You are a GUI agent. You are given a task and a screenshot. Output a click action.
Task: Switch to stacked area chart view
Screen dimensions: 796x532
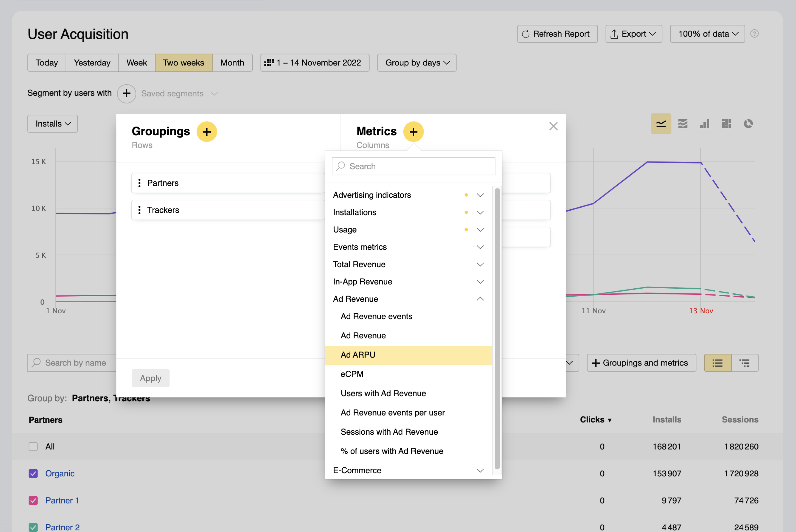683,123
